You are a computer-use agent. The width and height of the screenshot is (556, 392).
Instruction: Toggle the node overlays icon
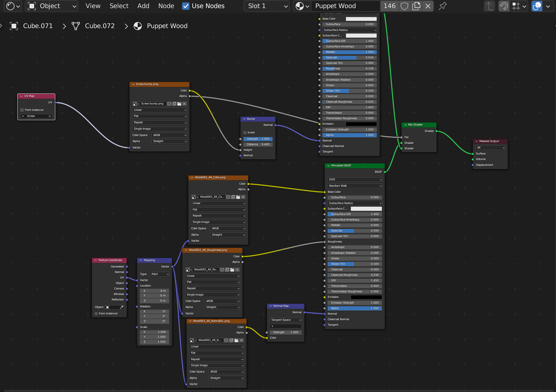pos(537,6)
